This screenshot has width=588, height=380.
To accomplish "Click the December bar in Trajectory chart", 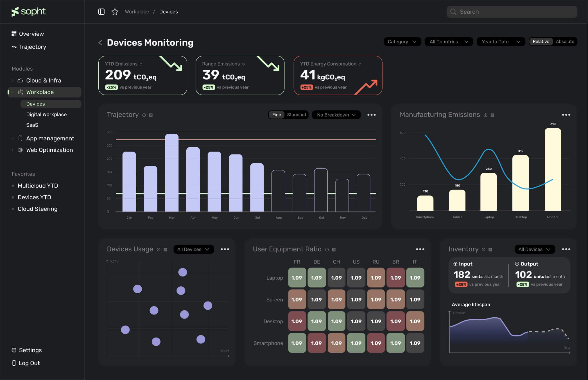I will coord(363,193).
